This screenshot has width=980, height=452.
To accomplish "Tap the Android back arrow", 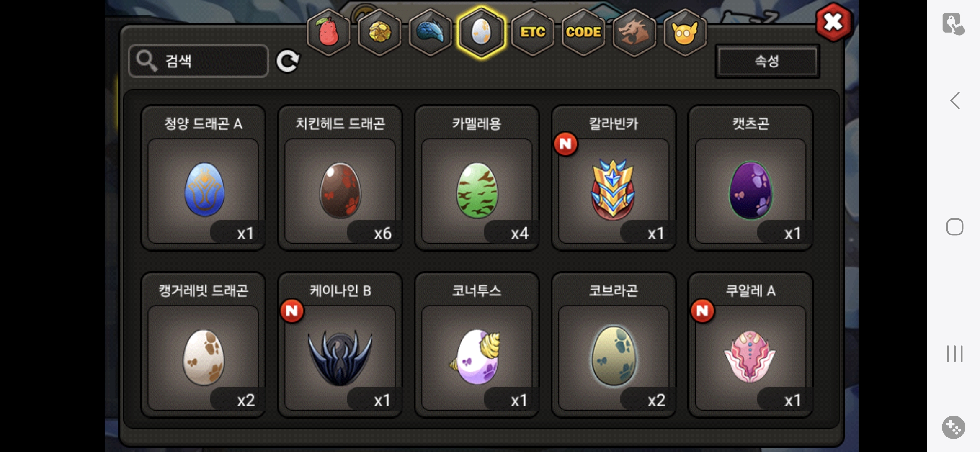I will (x=955, y=100).
